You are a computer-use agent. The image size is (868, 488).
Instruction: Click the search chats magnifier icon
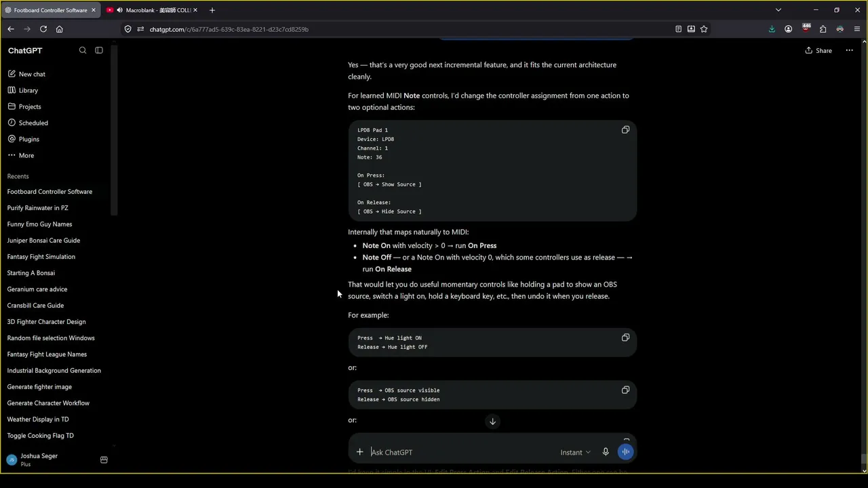tap(83, 50)
